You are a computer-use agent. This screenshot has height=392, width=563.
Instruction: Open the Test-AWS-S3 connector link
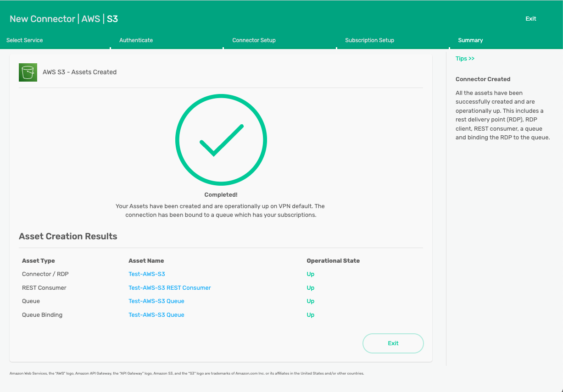click(x=147, y=274)
